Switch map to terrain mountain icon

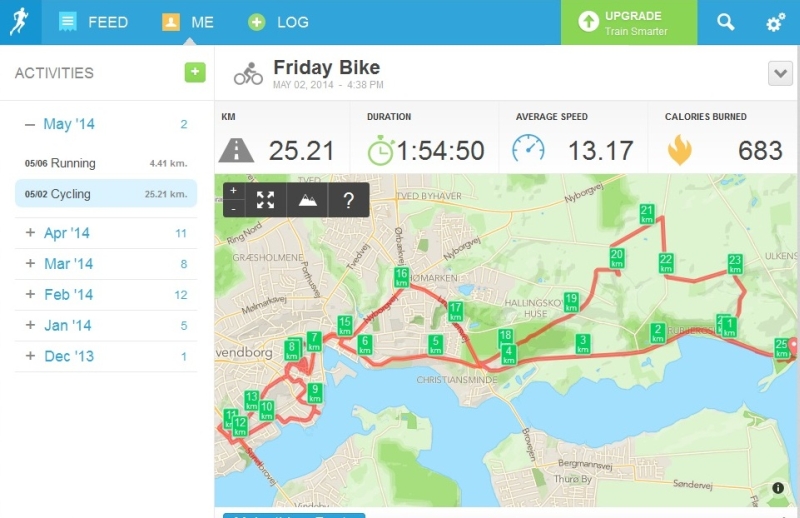(307, 200)
